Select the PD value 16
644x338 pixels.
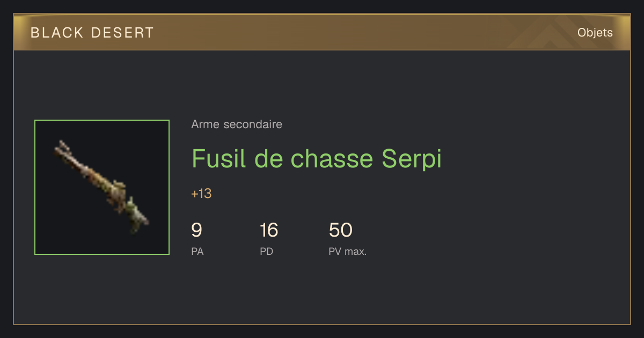coord(269,230)
